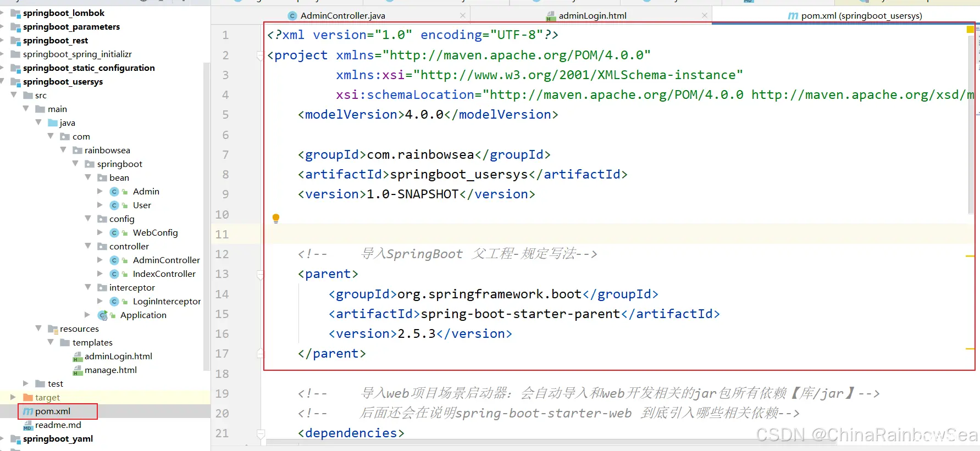The image size is (980, 451).
Task: Open adminLogin.html under templates
Action: pos(118,356)
